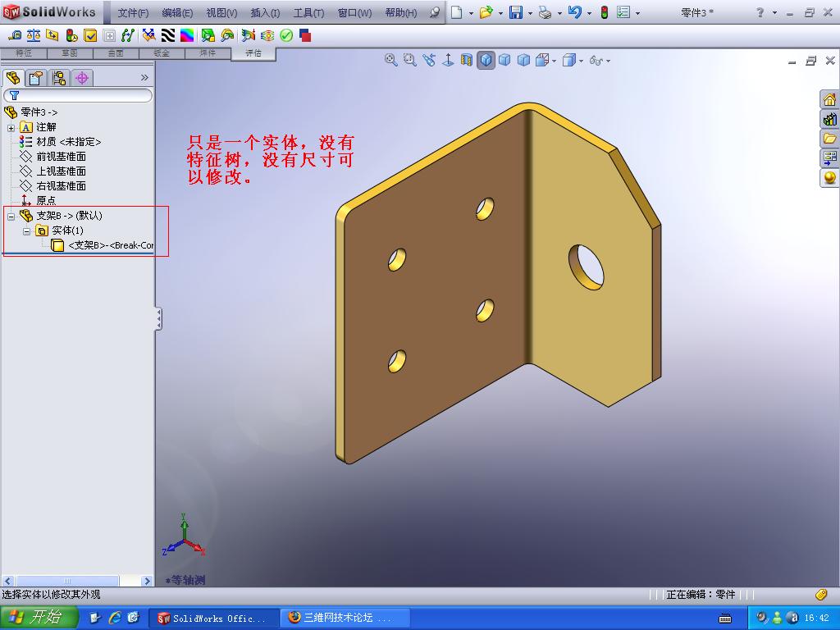Click the Compare Documents blue-red squares icon
Viewport: 840px width, 630px height.
(305, 35)
